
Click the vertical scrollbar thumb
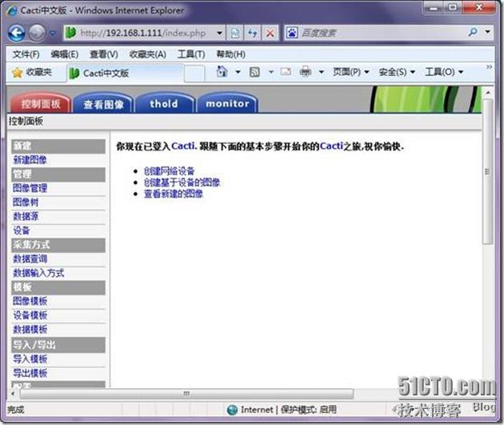pos(488,171)
